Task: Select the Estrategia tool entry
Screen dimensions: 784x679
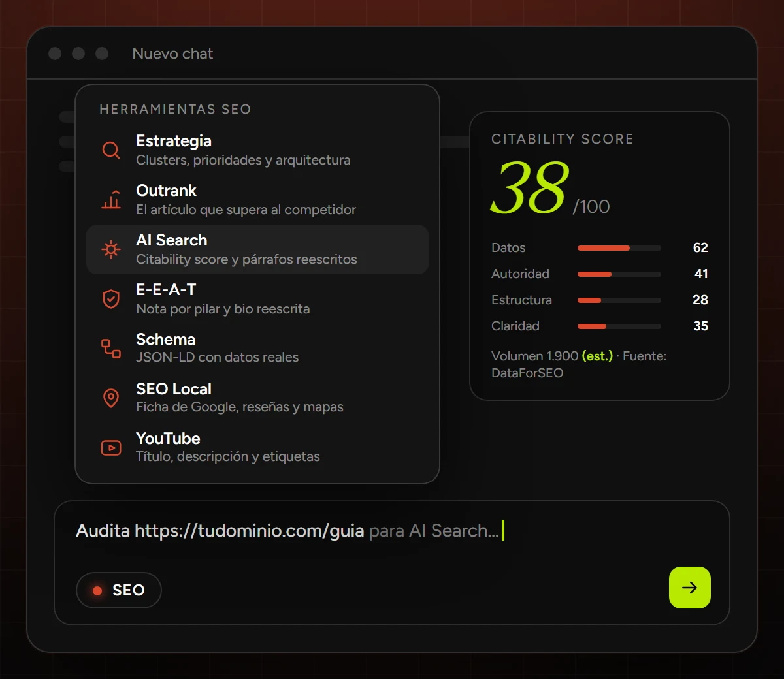Action: [x=257, y=150]
